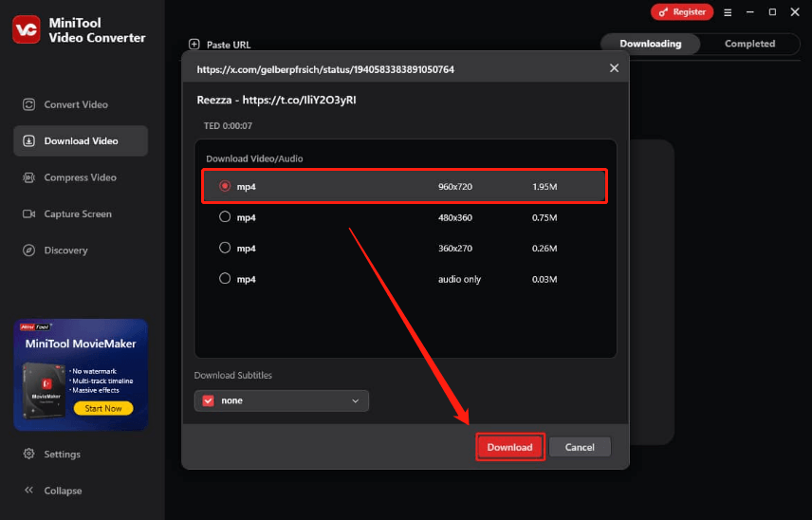This screenshot has height=520, width=812.
Task: Click the 'Download Subtitles' label
Action: [233, 375]
